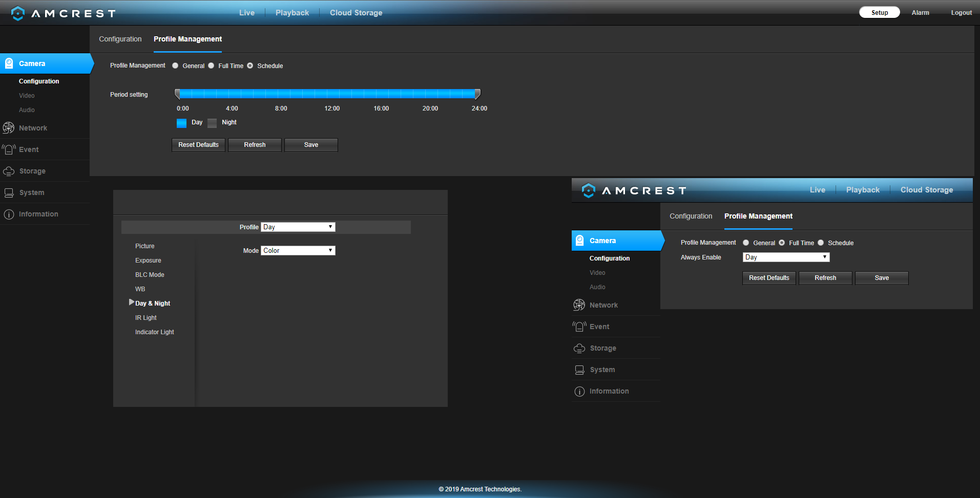Open the Mode Color dropdown
980x498 pixels.
(298, 251)
